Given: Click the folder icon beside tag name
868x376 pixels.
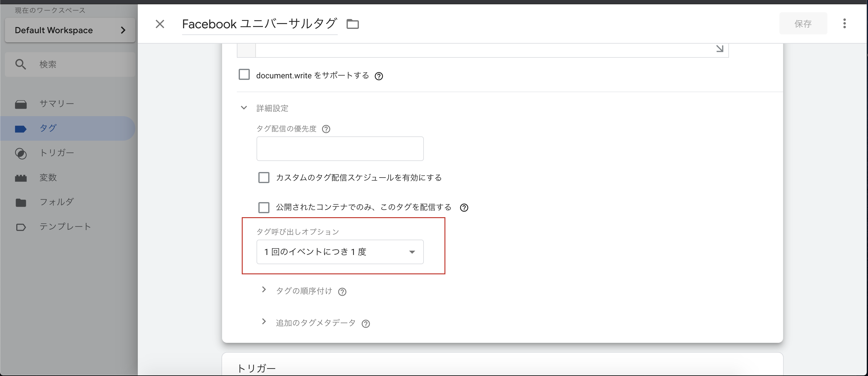Looking at the screenshot, I should click(352, 24).
